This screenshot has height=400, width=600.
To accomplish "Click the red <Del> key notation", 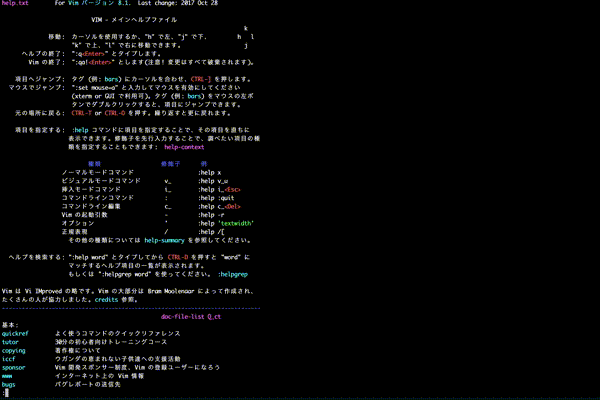I will point(233,206).
